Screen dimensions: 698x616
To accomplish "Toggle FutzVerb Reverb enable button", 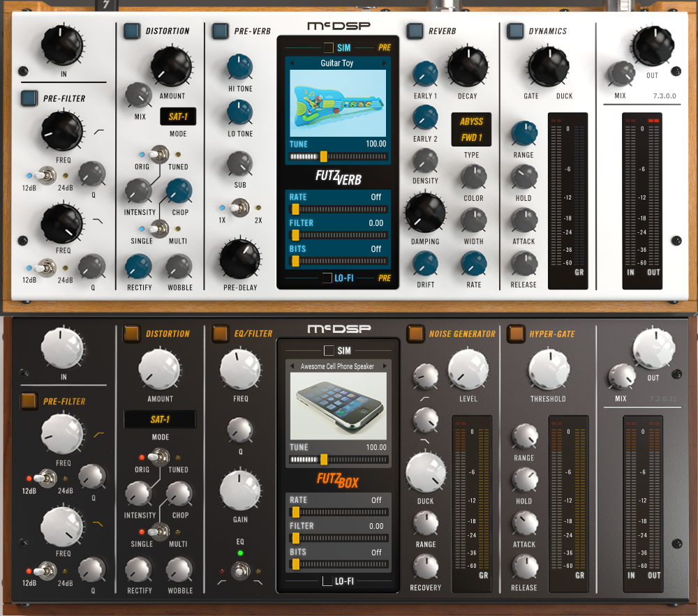I will 415,31.
